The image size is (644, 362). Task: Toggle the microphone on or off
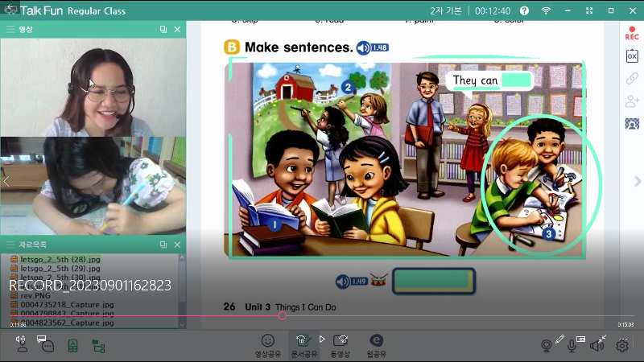572,345
